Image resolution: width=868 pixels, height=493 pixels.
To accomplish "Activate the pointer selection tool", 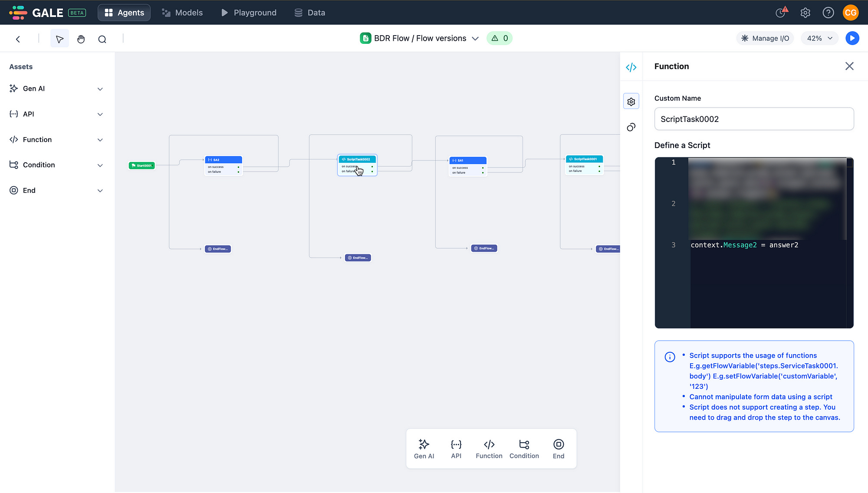I will click(59, 38).
